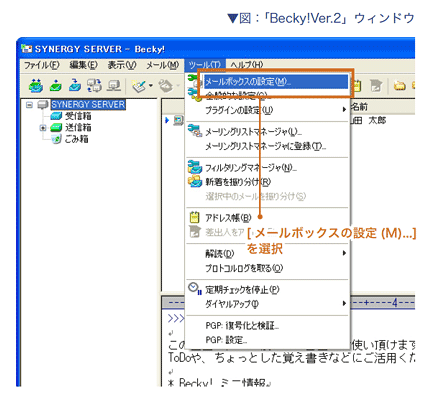Click the 名前 column header
Image resolution: width=430 pixels, height=403 pixels.
(359, 107)
